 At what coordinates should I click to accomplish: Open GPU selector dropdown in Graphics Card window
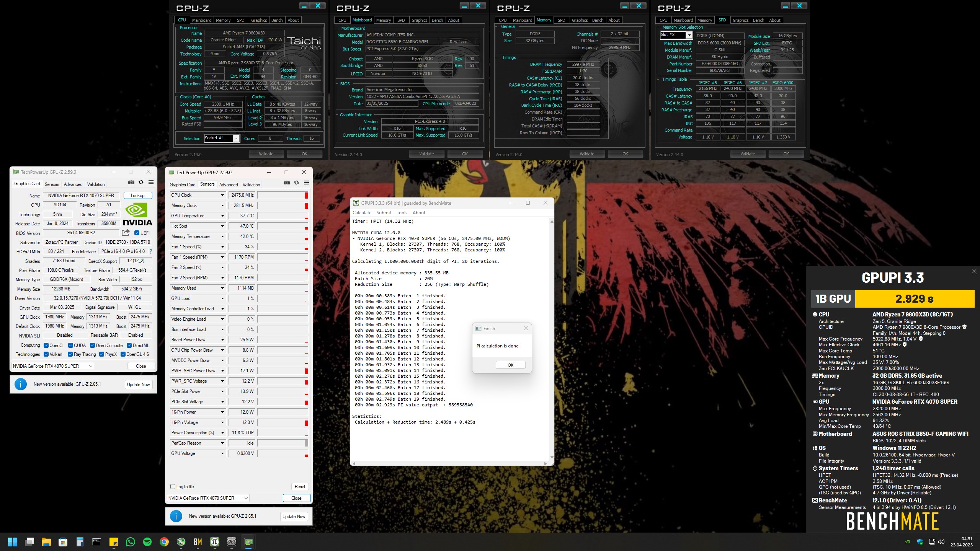click(53, 366)
